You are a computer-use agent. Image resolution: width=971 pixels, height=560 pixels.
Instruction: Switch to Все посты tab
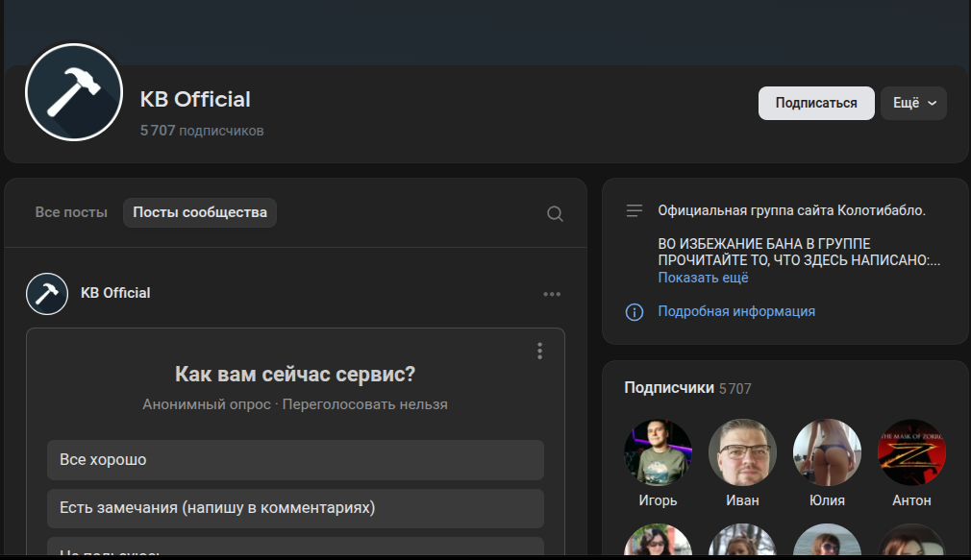(71, 212)
